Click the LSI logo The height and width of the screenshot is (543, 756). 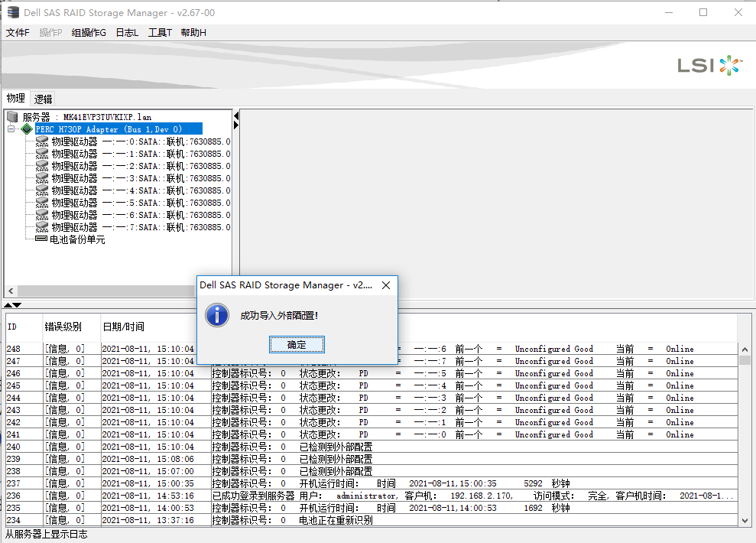(x=709, y=65)
